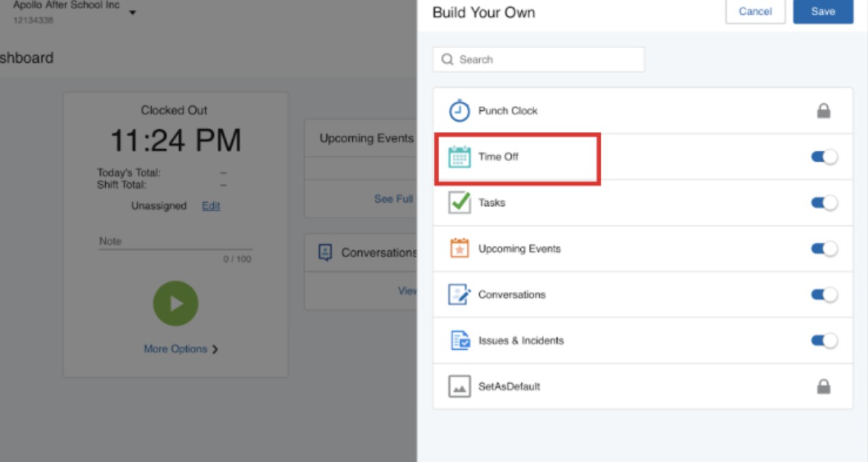Select the Upcoming Events label in list
The width and height of the screenshot is (868, 462).
(x=519, y=249)
